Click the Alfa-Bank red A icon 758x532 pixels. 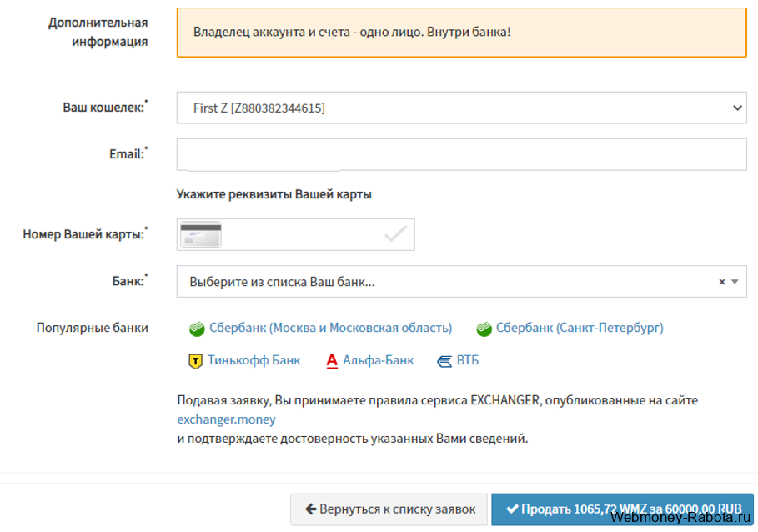[x=332, y=361]
